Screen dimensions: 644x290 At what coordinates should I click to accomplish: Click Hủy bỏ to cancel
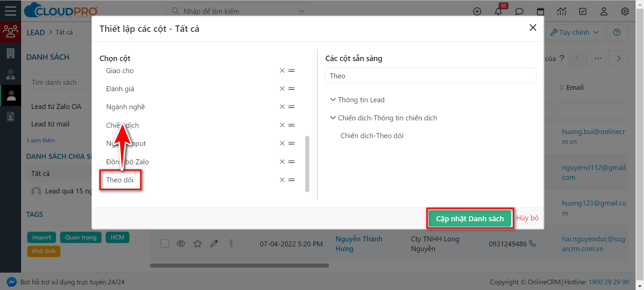pyautogui.click(x=527, y=218)
